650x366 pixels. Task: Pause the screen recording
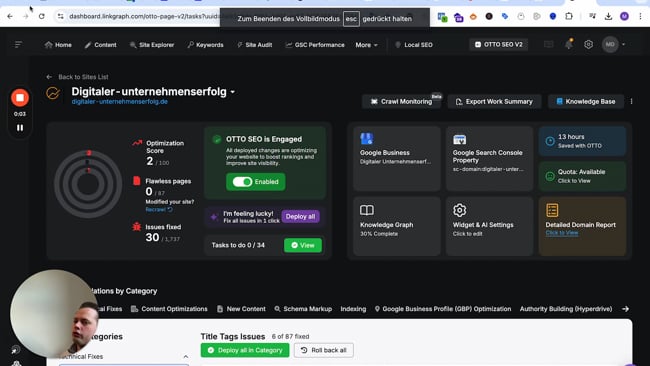[x=20, y=128]
